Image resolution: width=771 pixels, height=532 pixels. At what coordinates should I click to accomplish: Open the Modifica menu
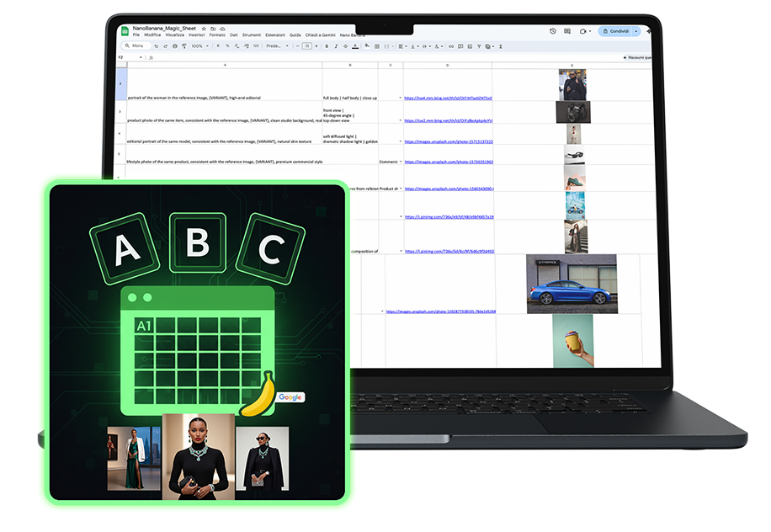152,35
